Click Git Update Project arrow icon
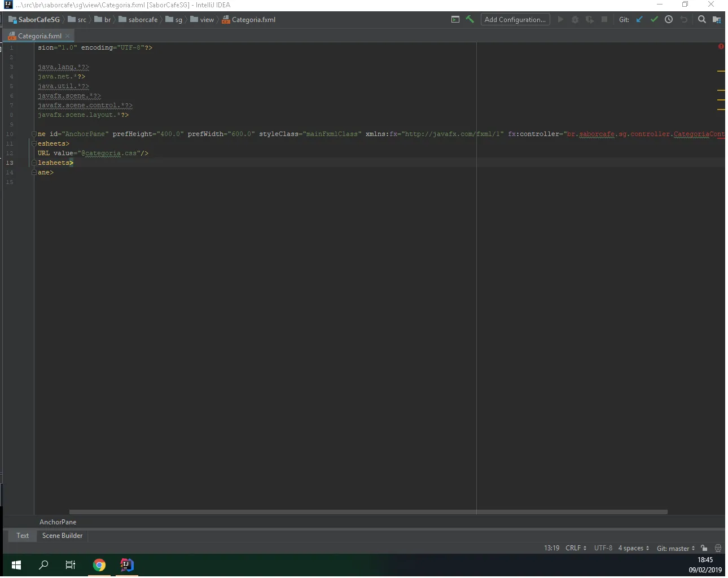Image resolution: width=728 pixels, height=578 pixels. pos(639,19)
